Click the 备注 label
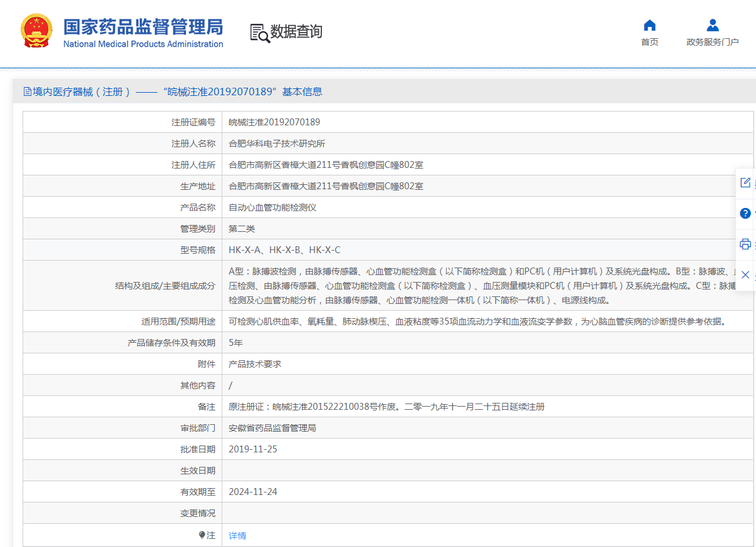 (x=207, y=407)
